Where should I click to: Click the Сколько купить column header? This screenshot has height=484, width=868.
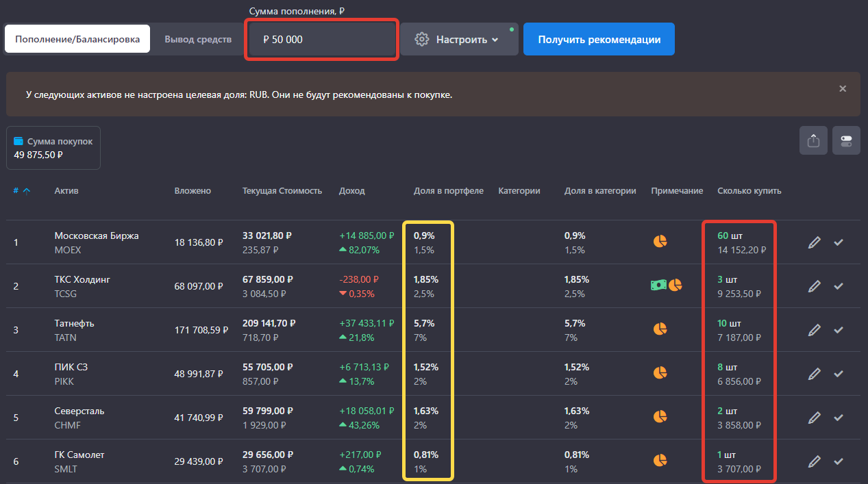tap(749, 191)
